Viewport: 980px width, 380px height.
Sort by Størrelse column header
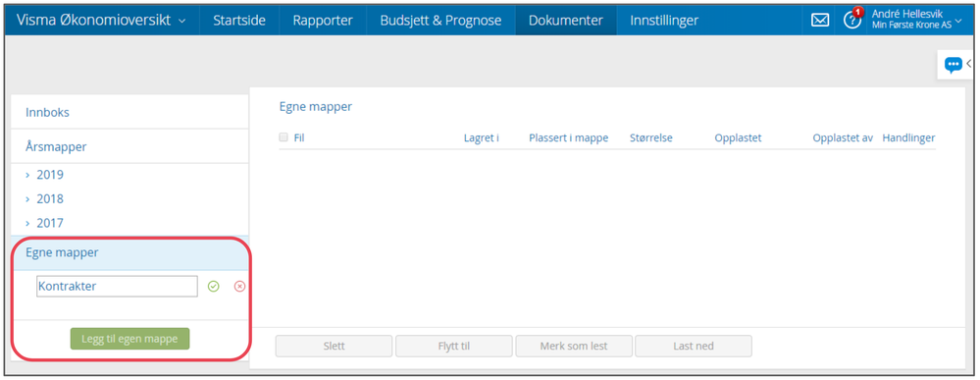tap(651, 137)
